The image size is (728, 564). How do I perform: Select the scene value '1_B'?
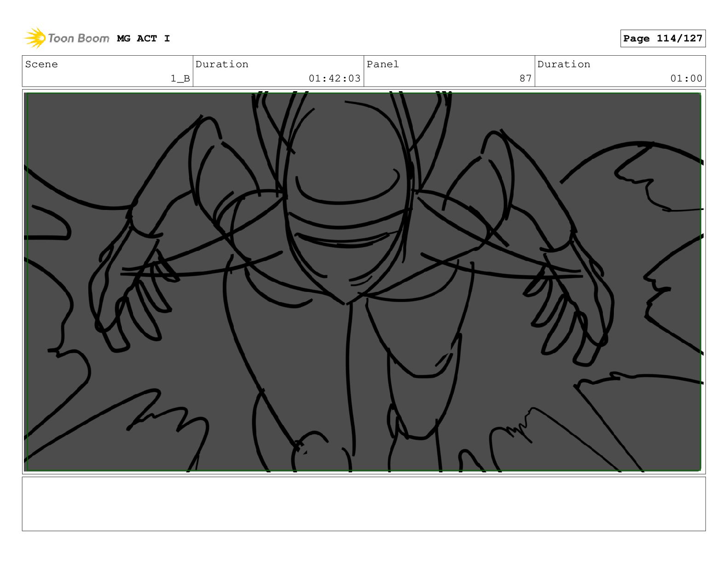(x=180, y=79)
